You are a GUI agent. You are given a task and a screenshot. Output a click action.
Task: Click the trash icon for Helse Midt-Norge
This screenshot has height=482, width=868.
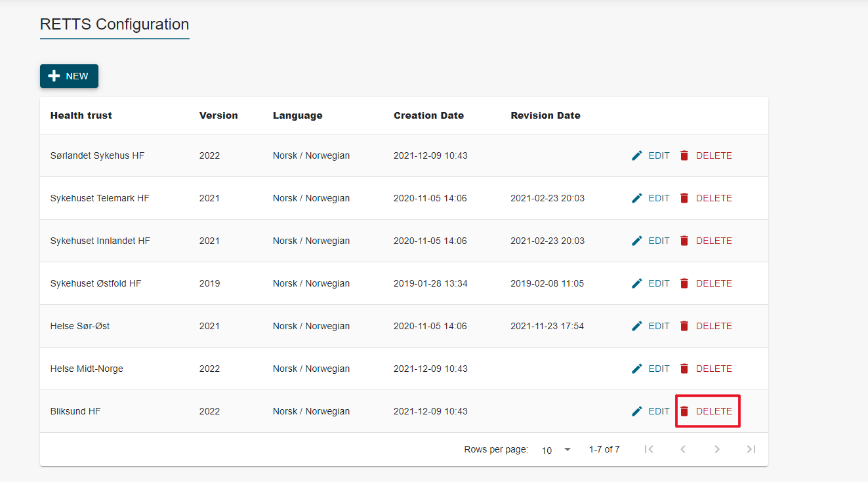click(x=684, y=369)
